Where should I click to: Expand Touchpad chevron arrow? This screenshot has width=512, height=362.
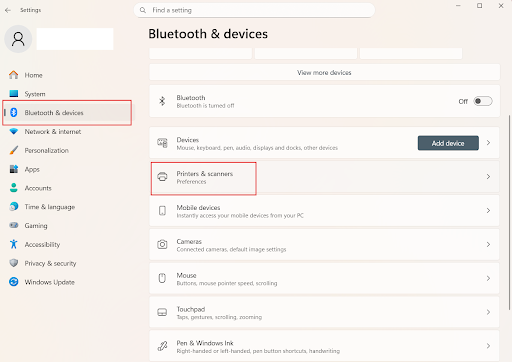(x=488, y=312)
